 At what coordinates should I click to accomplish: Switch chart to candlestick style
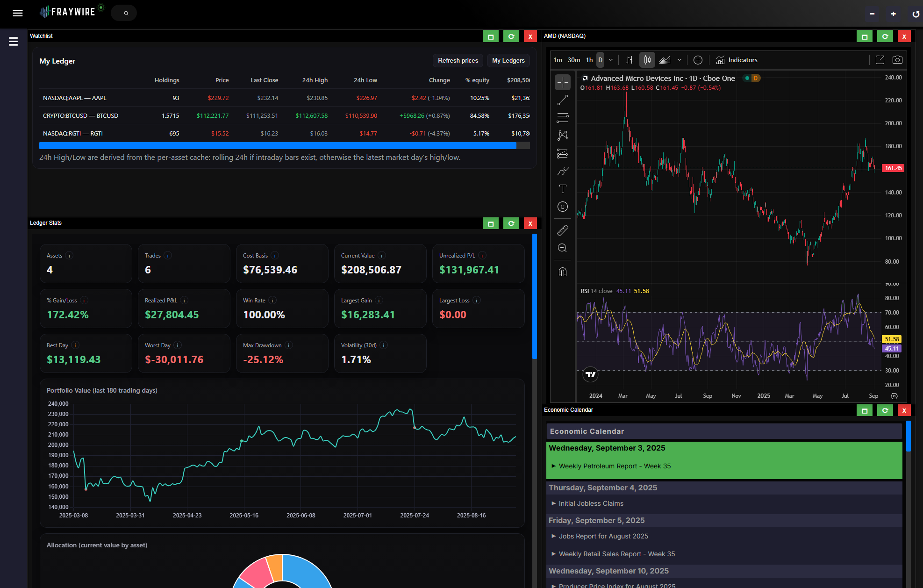[647, 60]
